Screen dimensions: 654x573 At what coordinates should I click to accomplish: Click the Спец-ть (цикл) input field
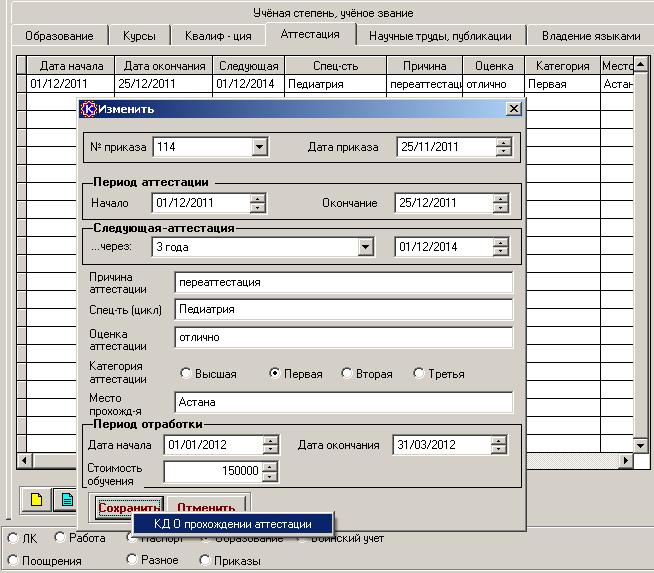[x=344, y=310]
